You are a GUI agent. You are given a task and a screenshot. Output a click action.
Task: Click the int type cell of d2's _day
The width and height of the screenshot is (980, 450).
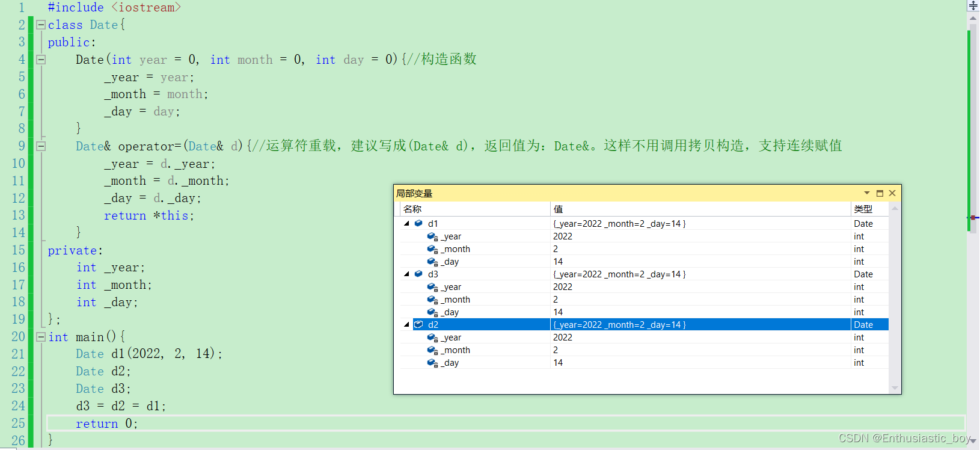coord(859,363)
